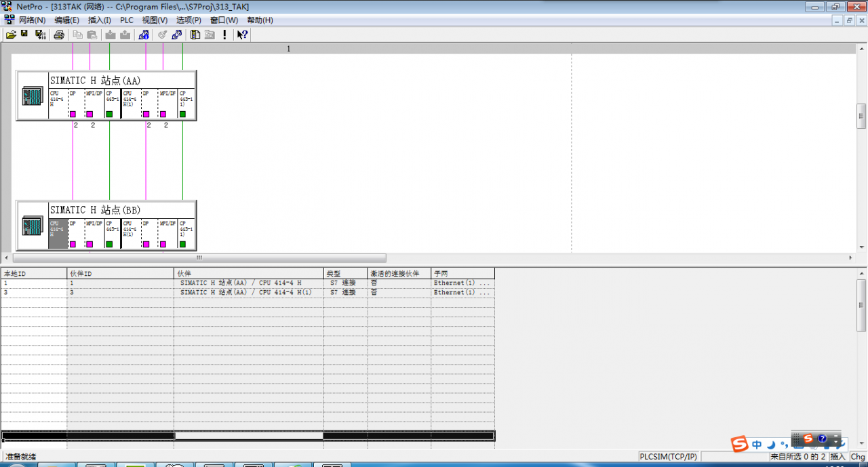Click the Copy toolbar icon

(77, 35)
